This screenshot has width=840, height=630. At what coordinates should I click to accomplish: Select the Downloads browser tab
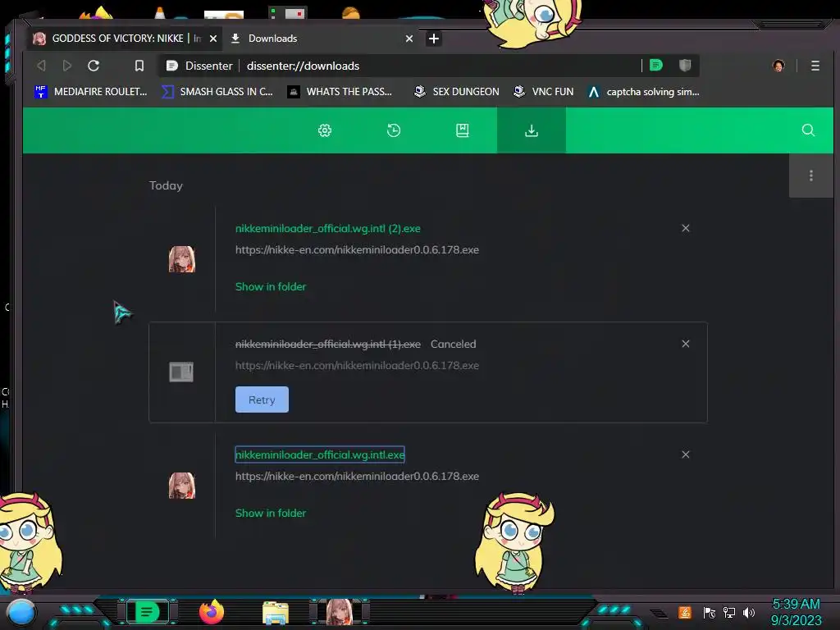click(x=322, y=39)
